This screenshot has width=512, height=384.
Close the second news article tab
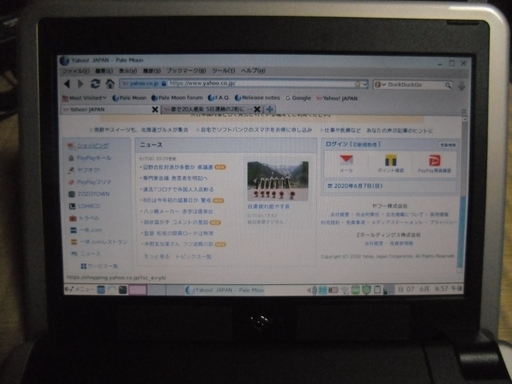pyautogui.click(x=257, y=109)
